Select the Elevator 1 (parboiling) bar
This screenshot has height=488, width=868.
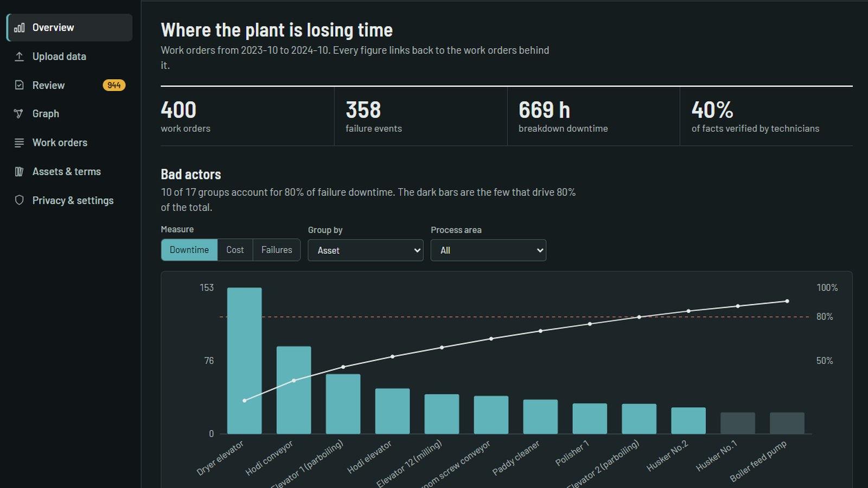pos(343,404)
